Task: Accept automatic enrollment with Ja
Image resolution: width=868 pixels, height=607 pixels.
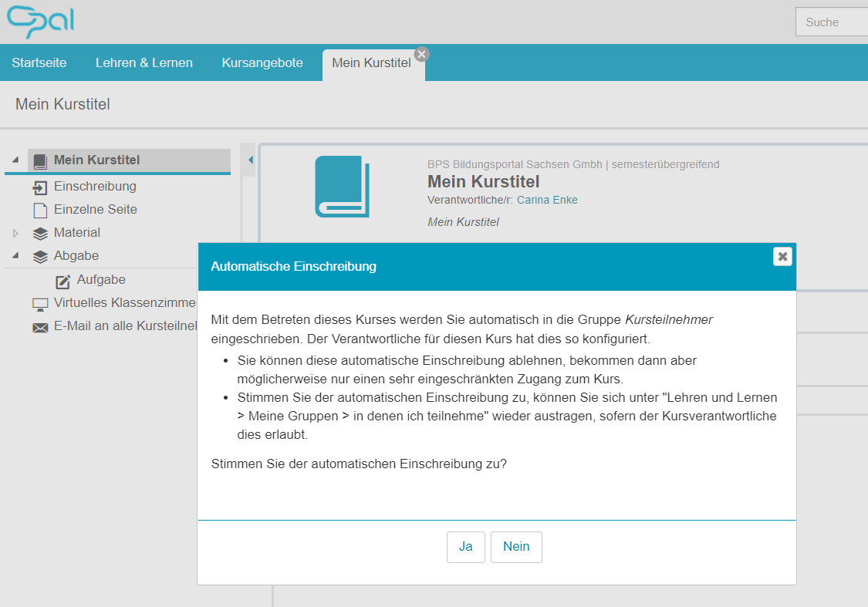Action: point(465,547)
